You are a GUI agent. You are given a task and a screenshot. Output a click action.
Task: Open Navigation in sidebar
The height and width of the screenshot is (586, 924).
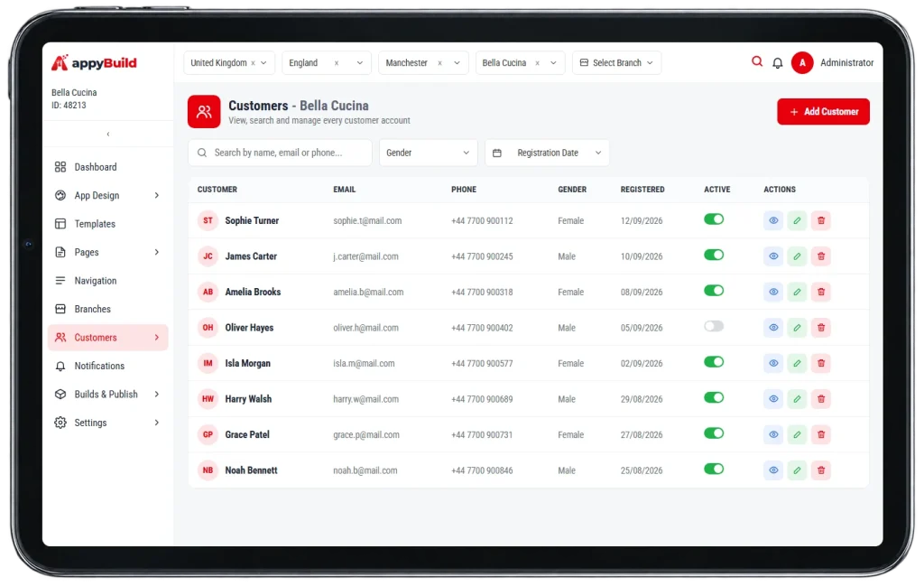[x=108, y=281]
